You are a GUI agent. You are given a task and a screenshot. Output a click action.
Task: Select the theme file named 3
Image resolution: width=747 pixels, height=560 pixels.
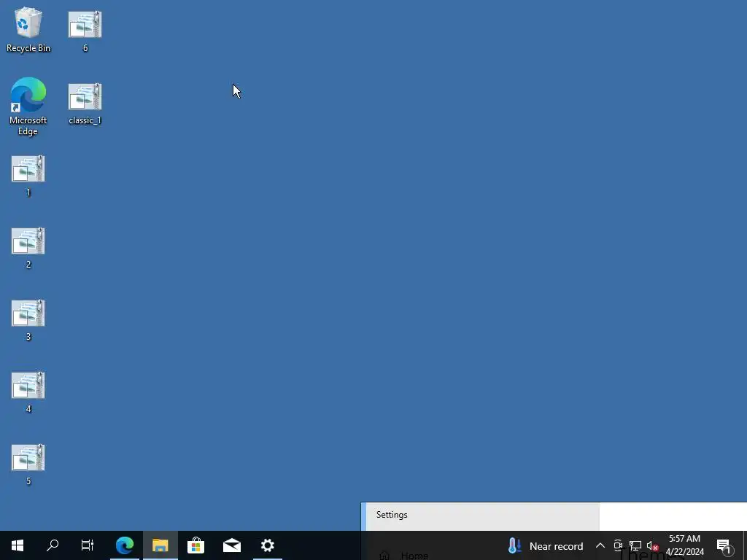click(x=28, y=321)
